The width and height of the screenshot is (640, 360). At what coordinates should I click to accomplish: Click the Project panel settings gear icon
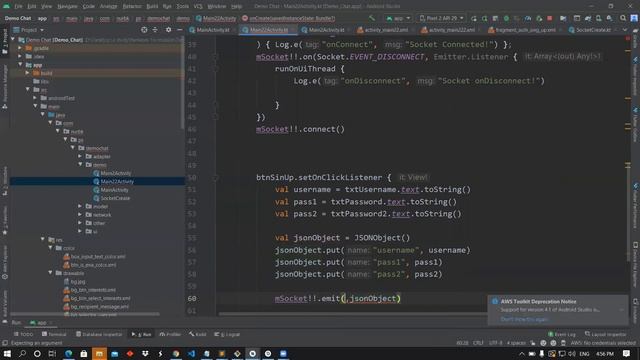pyautogui.click(x=168, y=30)
